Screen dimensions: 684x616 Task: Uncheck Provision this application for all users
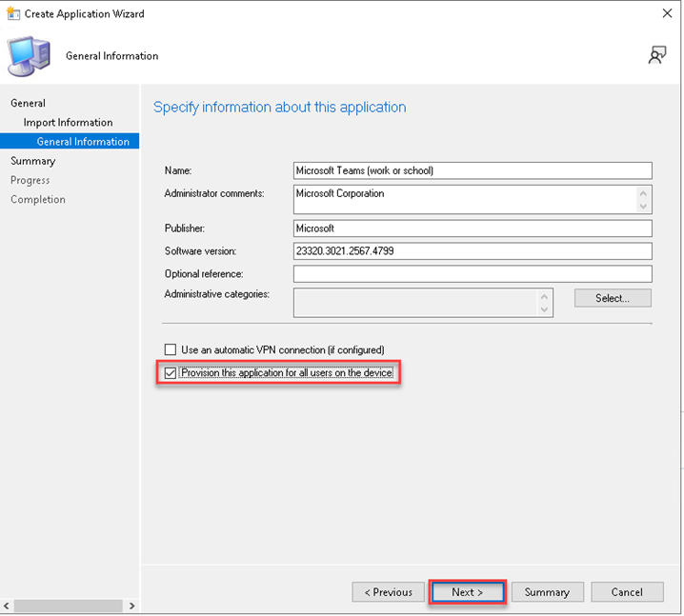click(x=171, y=373)
